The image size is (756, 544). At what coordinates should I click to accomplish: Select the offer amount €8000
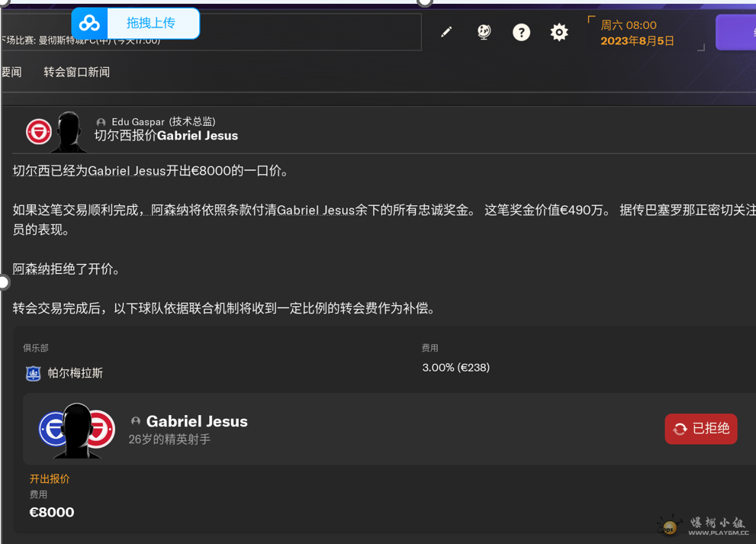coord(52,512)
